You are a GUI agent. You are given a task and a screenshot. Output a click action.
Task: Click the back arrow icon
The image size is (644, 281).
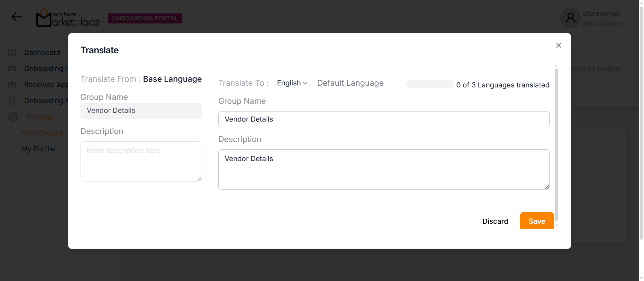[x=17, y=17]
